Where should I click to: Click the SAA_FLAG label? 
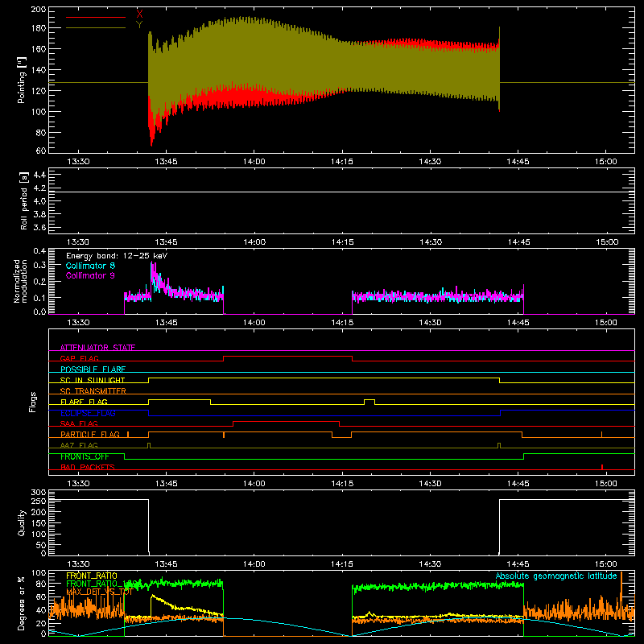point(79,423)
